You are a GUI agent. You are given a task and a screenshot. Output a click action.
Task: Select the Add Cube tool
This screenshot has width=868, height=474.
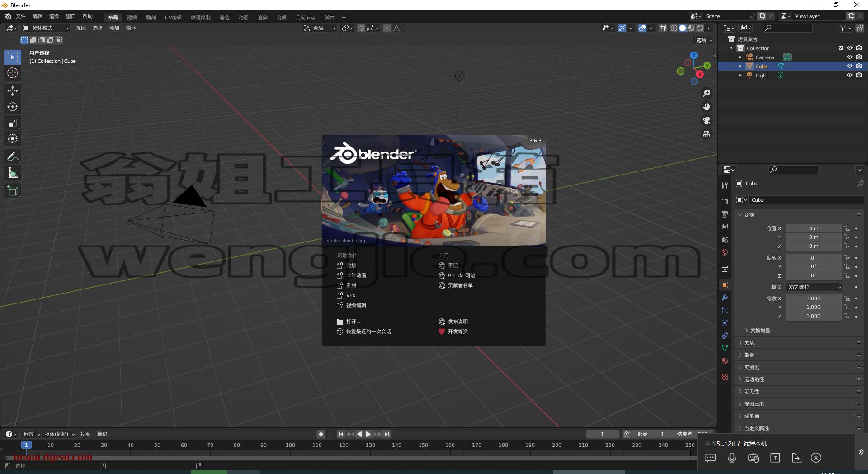click(13, 191)
